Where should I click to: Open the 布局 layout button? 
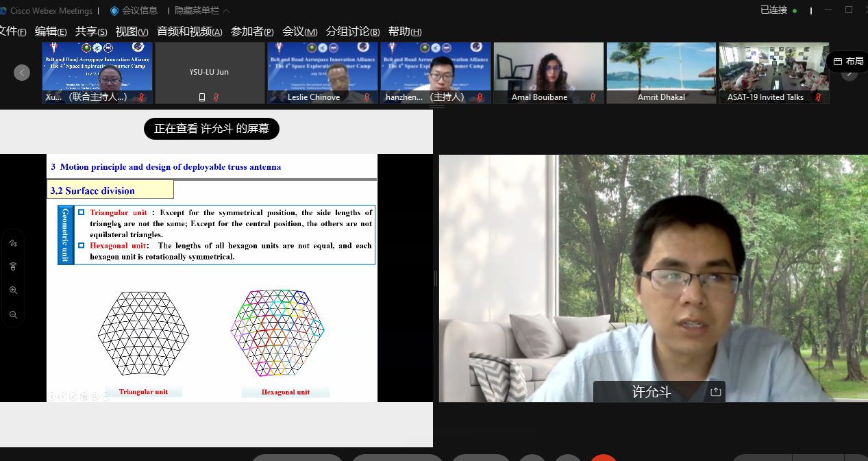[x=848, y=62]
